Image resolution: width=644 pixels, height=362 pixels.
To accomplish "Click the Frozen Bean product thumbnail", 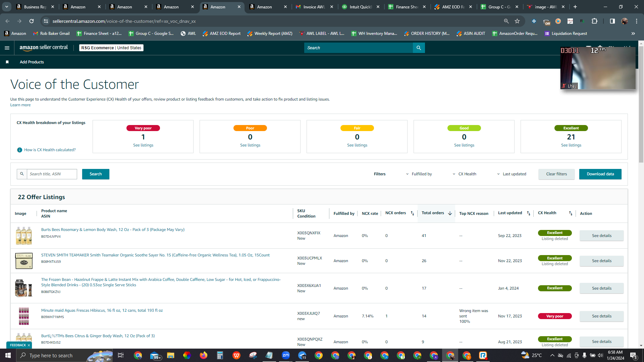I will point(24,288).
